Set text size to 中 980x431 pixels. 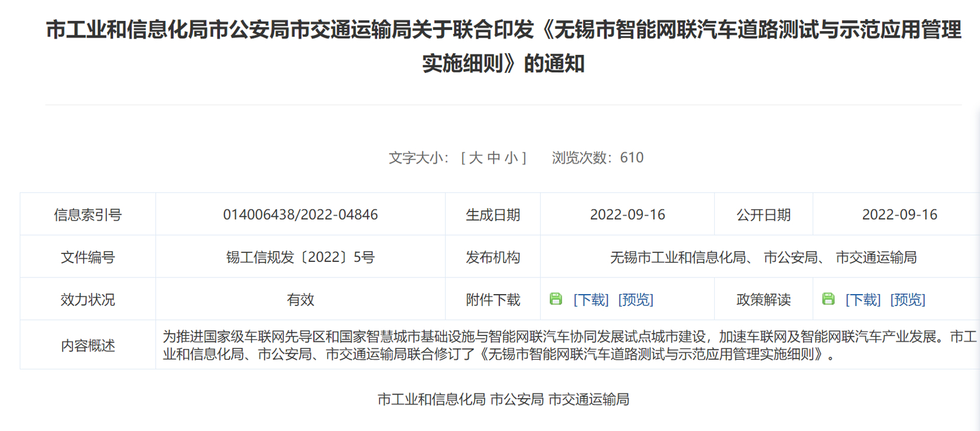point(494,158)
